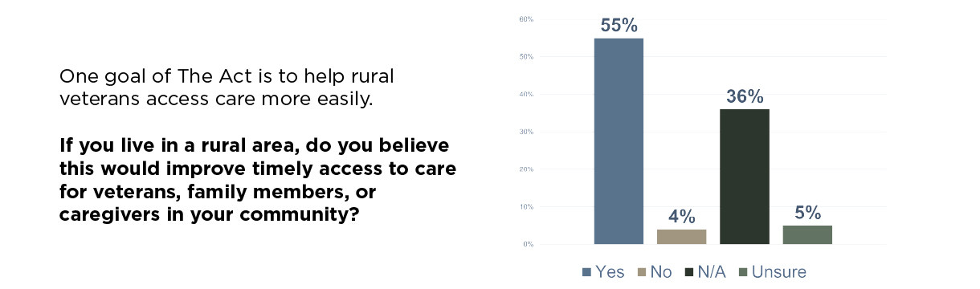980x289 pixels.
Task: Click the 0% axis label
Action: [x=529, y=244]
